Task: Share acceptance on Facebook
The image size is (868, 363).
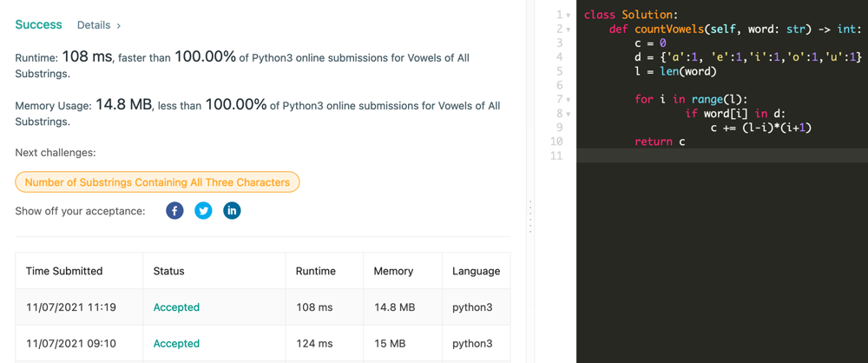Action: click(174, 211)
